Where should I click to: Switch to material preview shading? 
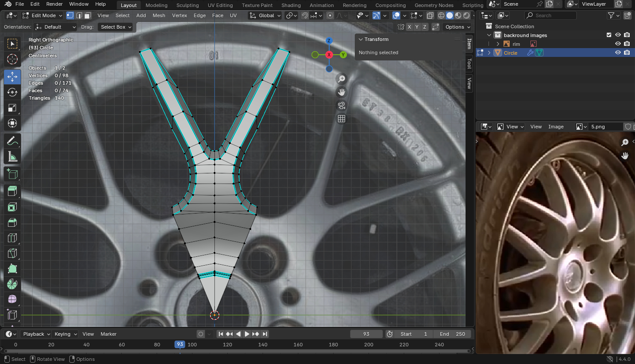click(x=458, y=15)
